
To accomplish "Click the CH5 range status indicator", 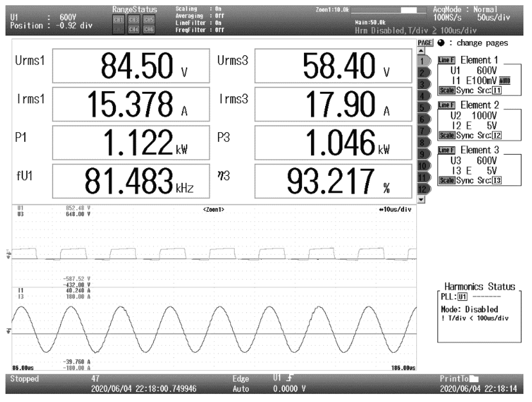I will pyautogui.click(x=149, y=20).
